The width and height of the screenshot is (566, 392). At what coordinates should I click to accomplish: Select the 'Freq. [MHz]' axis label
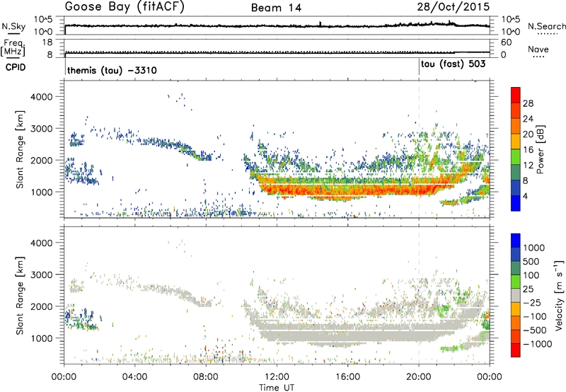point(13,47)
